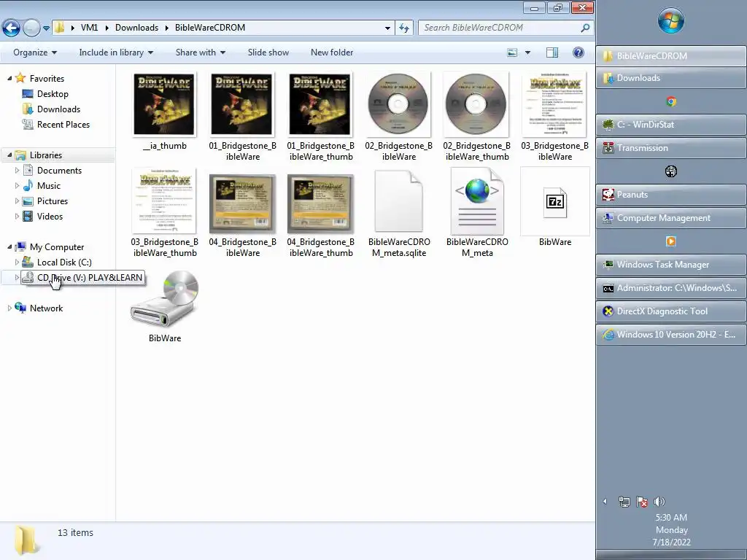Open the Share with menu

coord(200,52)
